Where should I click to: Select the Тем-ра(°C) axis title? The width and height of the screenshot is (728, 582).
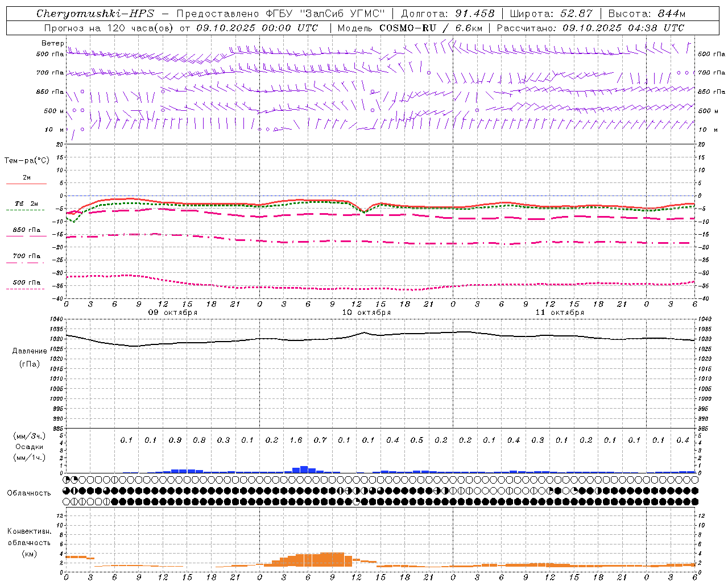(27, 161)
